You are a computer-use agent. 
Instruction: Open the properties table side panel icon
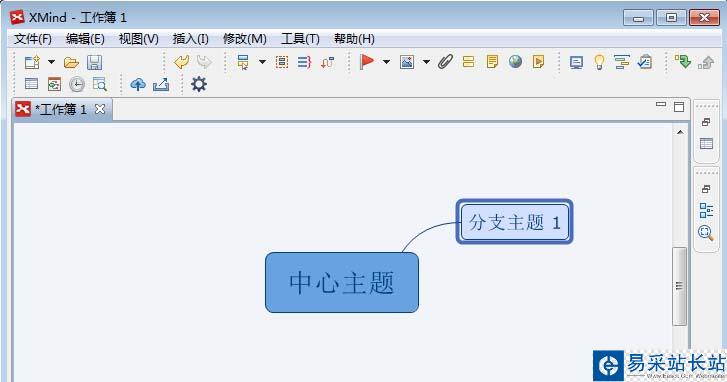[706, 144]
